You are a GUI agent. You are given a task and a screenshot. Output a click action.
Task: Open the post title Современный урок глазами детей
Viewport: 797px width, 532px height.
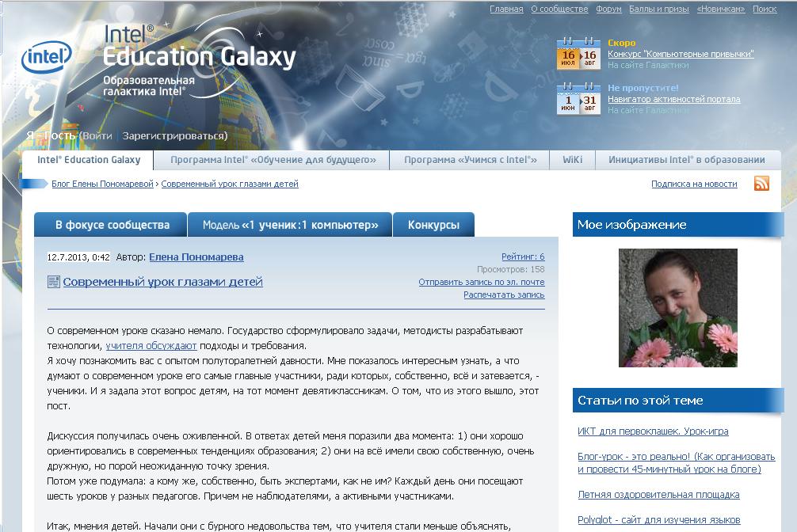(162, 282)
